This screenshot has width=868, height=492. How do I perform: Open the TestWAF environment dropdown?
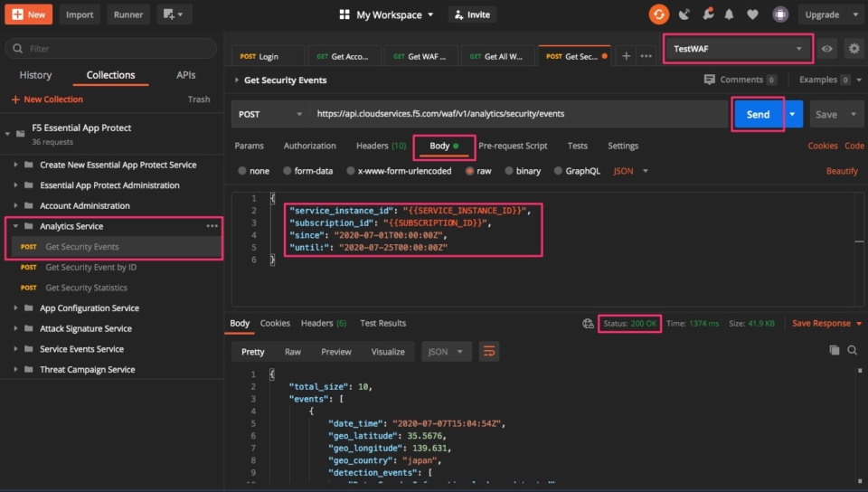738,49
